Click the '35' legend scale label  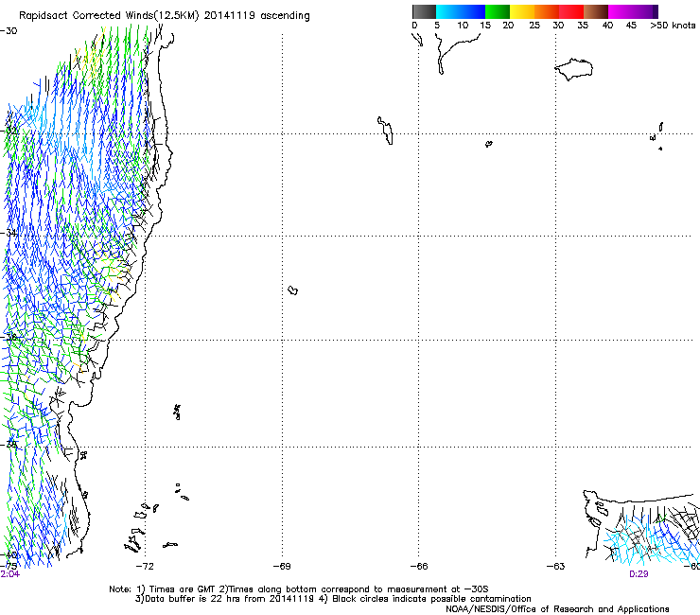pyautogui.click(x=583, y=26)
